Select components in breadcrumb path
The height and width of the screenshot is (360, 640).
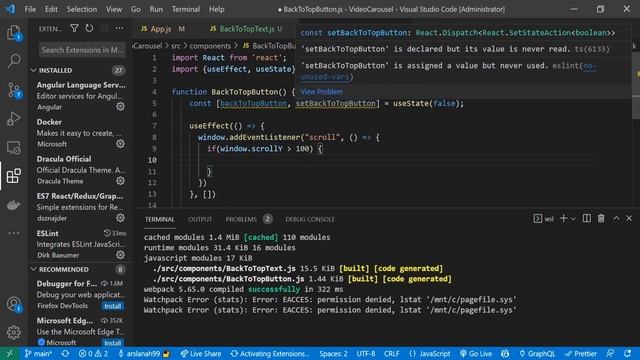pyautogui.click(x=210, y=46)
